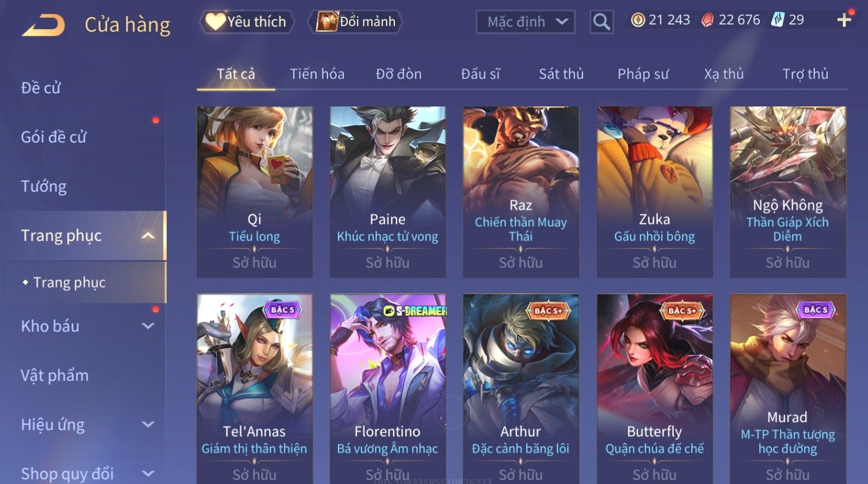Tap the plus icon to add currency

click(x=844, y=20)
